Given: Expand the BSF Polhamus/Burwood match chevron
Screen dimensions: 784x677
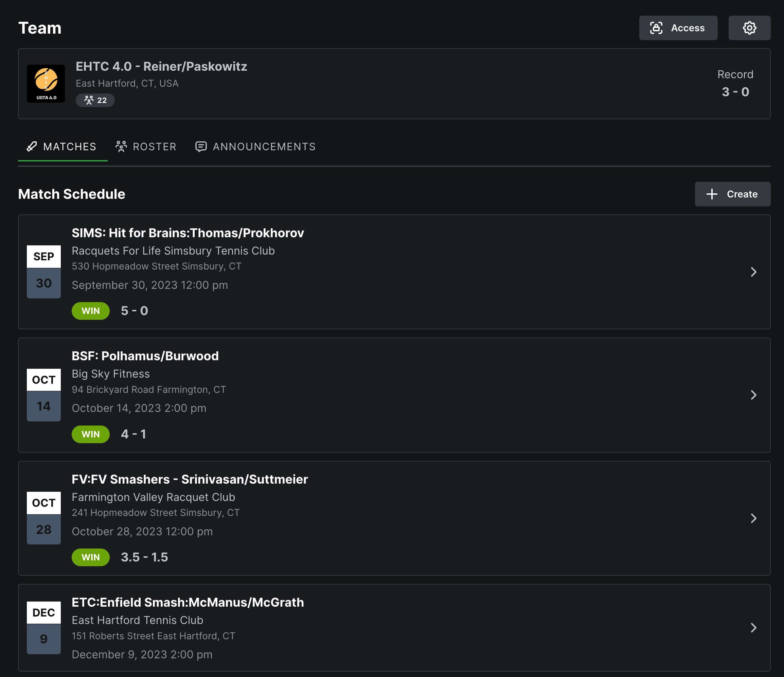Looking at the screenshot, I should coord(753,395).
